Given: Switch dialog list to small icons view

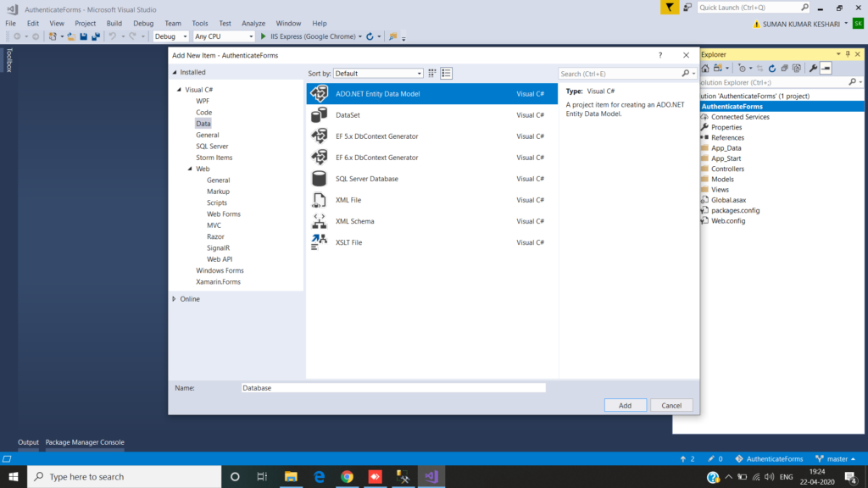Looking at the screenshot, I should coord(431,73).
